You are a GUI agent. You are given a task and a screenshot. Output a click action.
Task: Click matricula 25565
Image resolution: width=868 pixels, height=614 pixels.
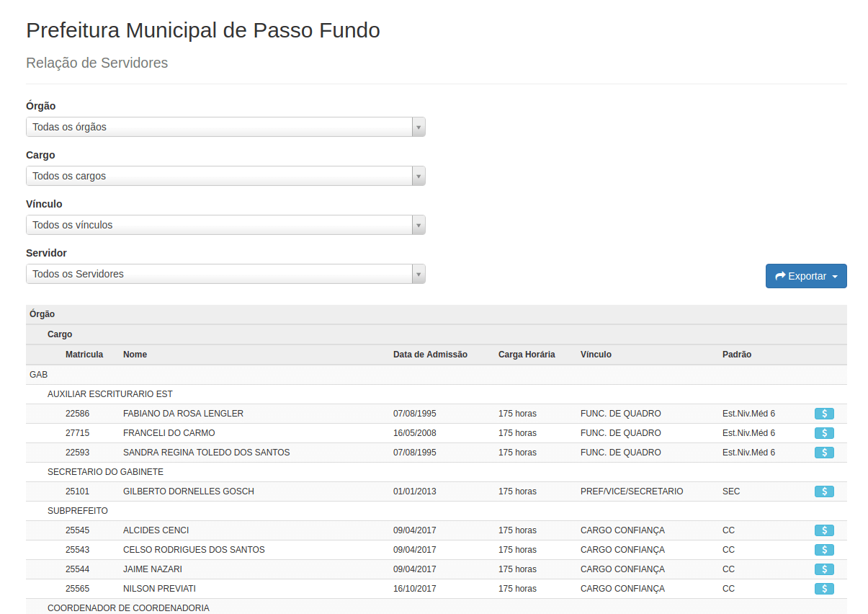pos(78,589)
